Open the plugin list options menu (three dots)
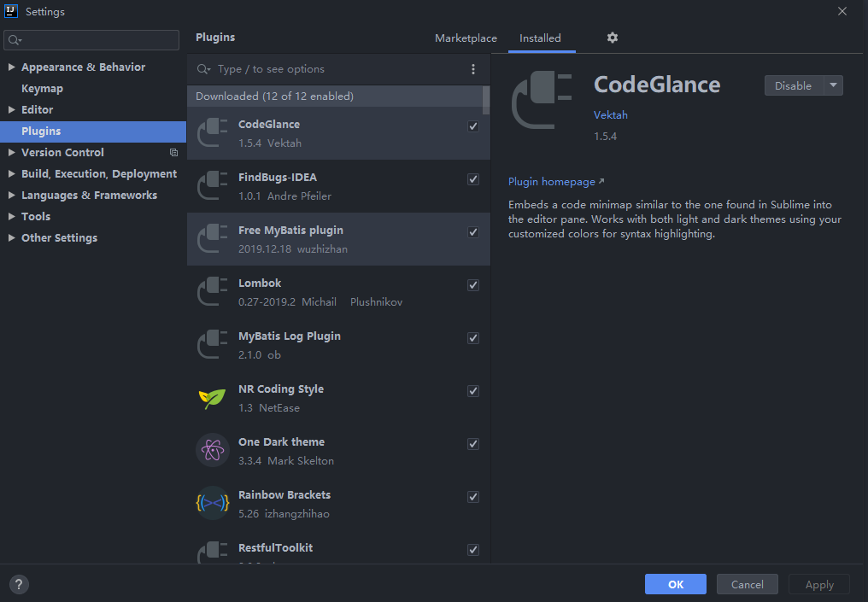 coord(472,69)
